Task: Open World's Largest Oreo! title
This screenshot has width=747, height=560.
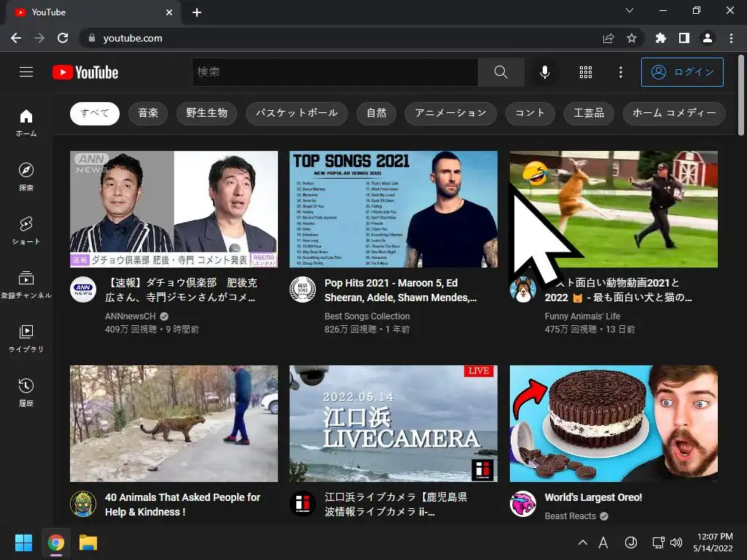Action: 594,497
